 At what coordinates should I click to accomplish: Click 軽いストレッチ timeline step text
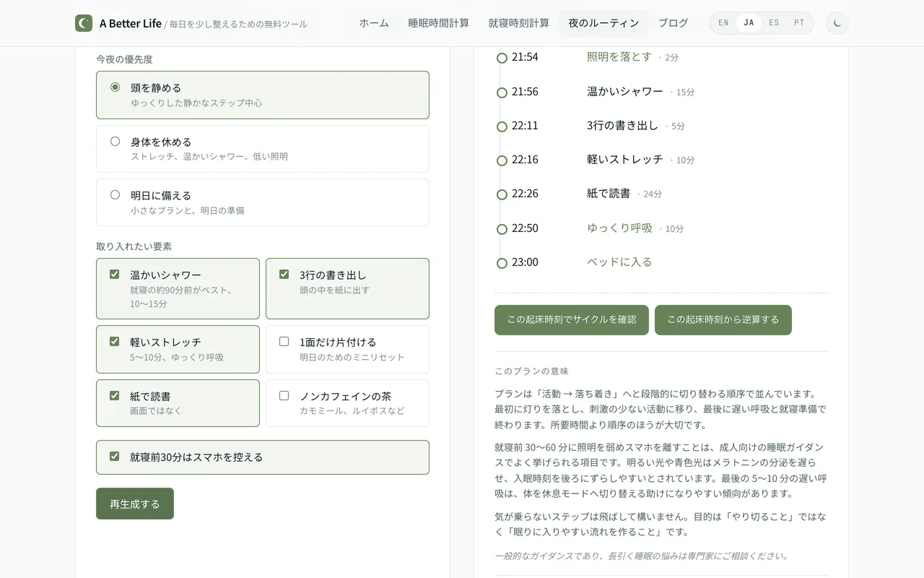[x=625, y=160]
